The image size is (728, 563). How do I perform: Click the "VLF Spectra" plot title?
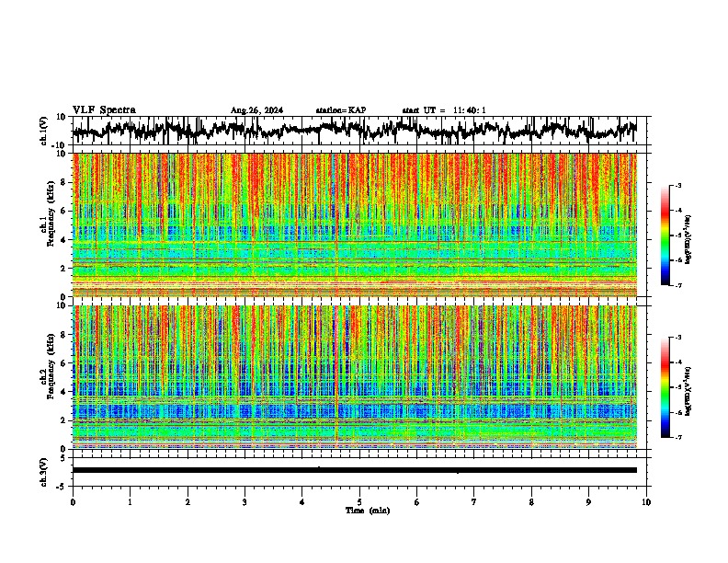click(104, 110)
